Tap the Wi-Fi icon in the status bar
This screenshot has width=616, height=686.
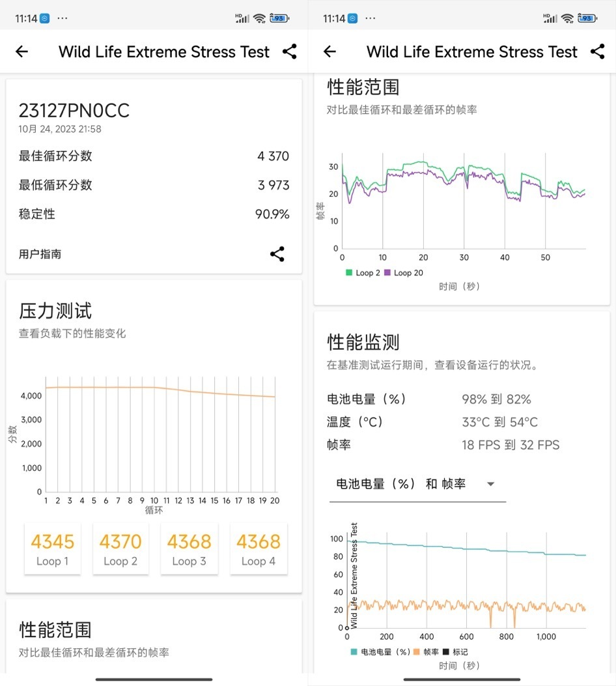pyautogui.click(x=260, y=18)
